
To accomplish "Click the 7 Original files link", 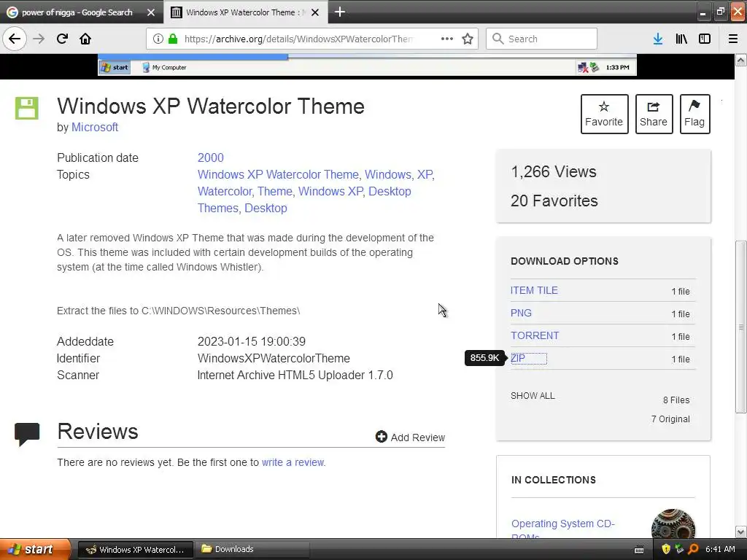I will (670, 419).
